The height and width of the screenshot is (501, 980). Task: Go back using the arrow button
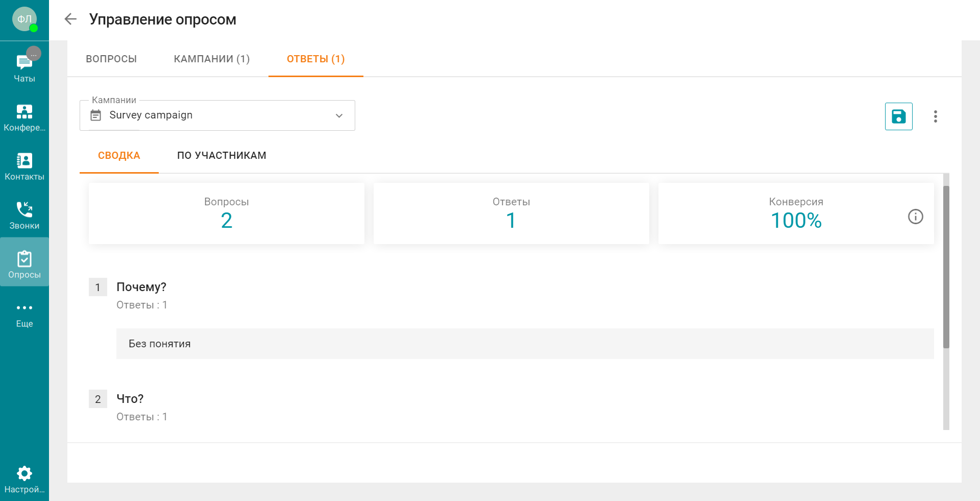[70, 19]
